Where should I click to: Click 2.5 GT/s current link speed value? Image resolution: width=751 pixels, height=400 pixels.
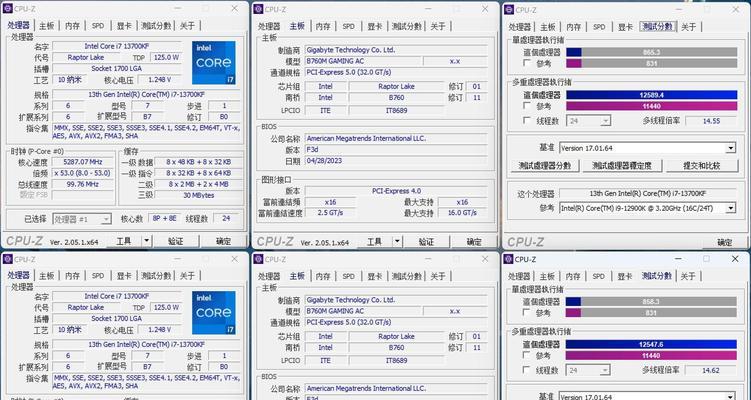point(330,213)
